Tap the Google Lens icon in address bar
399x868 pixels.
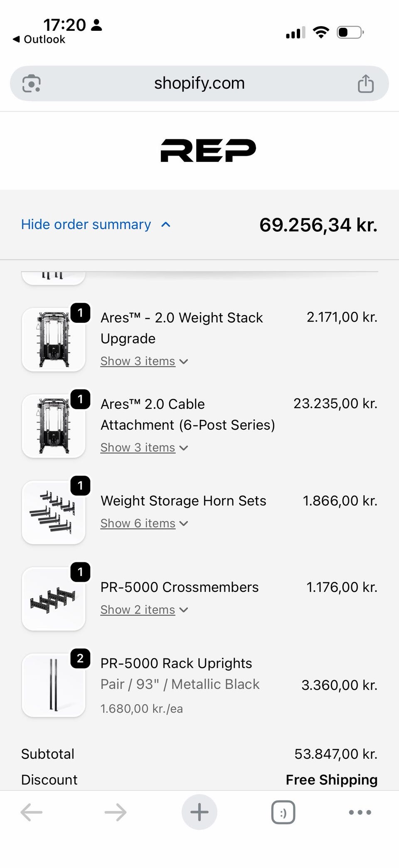(31, 83)
